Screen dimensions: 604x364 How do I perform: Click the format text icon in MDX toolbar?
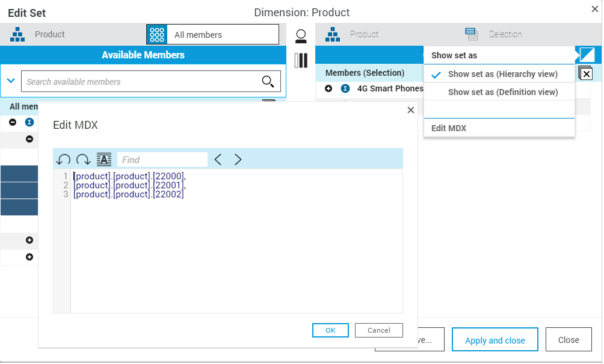[x=104, y=159]
